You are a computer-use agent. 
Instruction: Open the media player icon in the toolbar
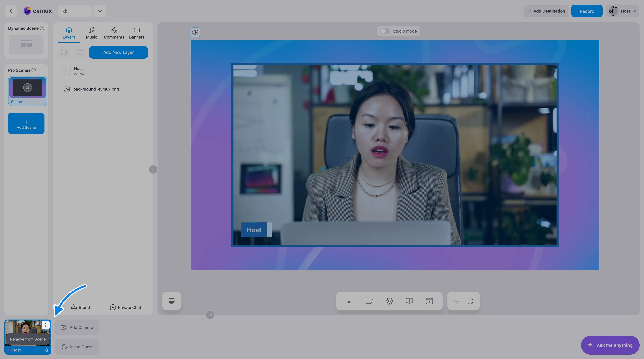(429, 301)
